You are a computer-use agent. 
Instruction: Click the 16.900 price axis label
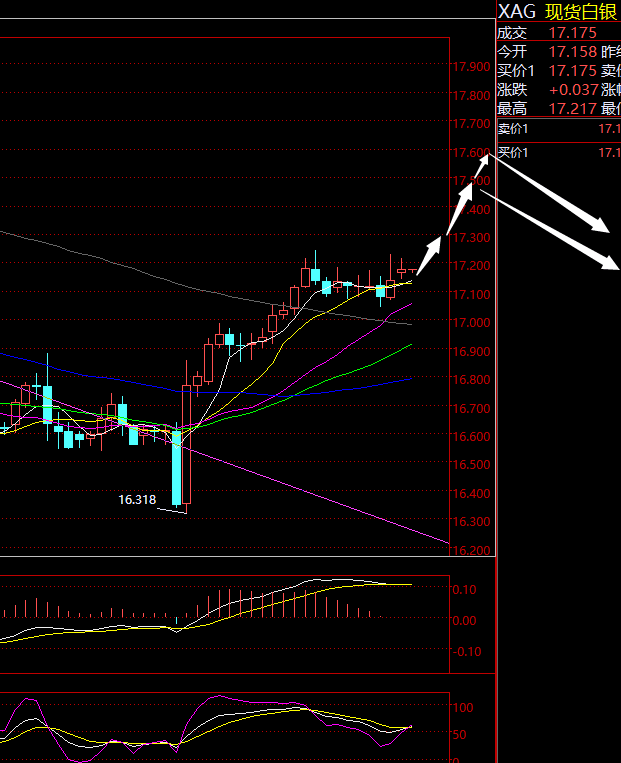[471, 351]
